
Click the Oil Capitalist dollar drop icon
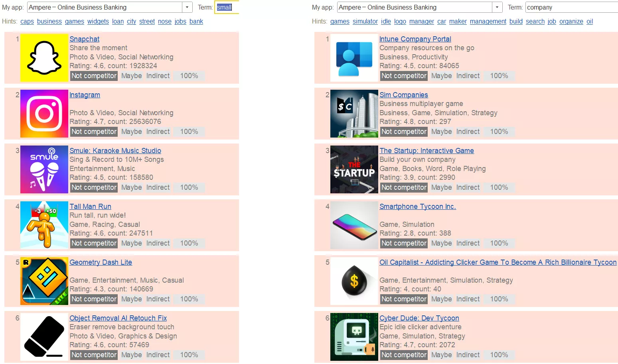[x=354, y=281]
